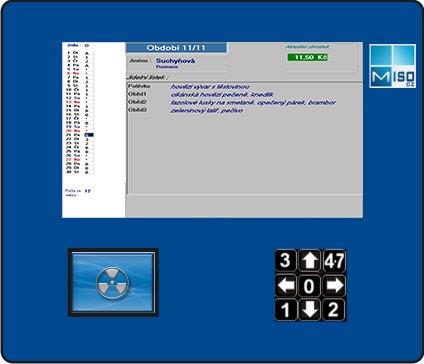Click the name Suchyňová

tap(175, 61)
